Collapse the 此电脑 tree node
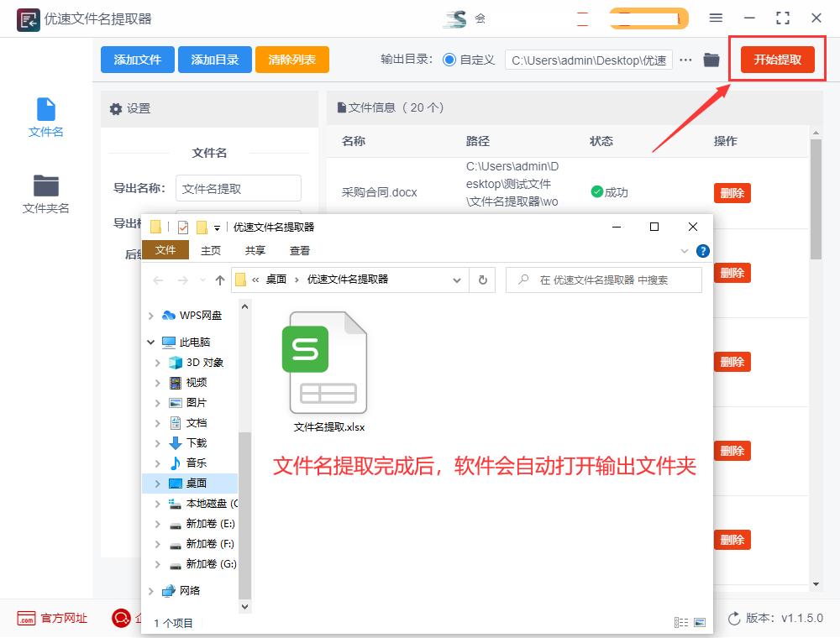840x638 pixels. [150, 342]
